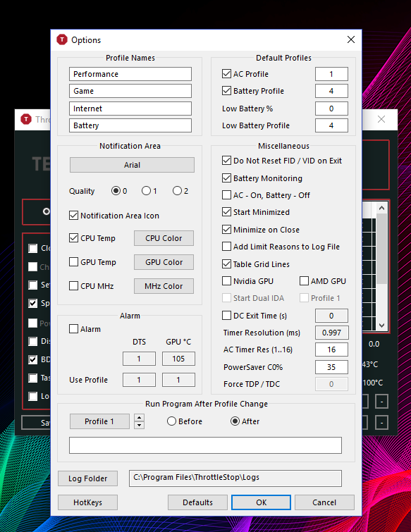Enable the Alarm checkbox

click(x=73, y=329)
